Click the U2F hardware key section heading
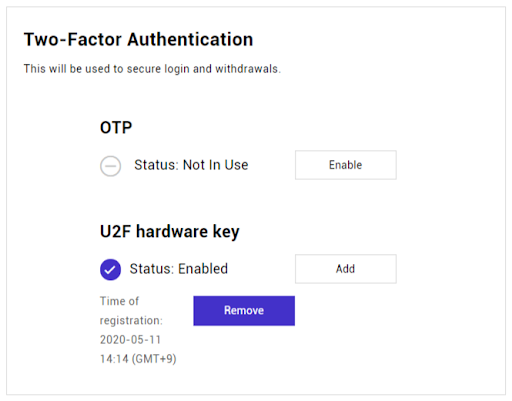 pyautogui.click(x=170, y=232)
